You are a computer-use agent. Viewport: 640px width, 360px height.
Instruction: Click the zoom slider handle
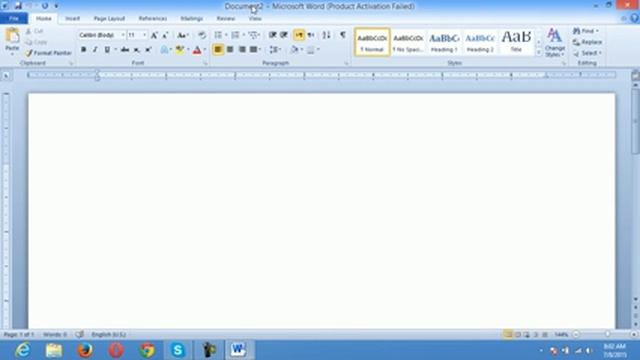coord(608,334)
